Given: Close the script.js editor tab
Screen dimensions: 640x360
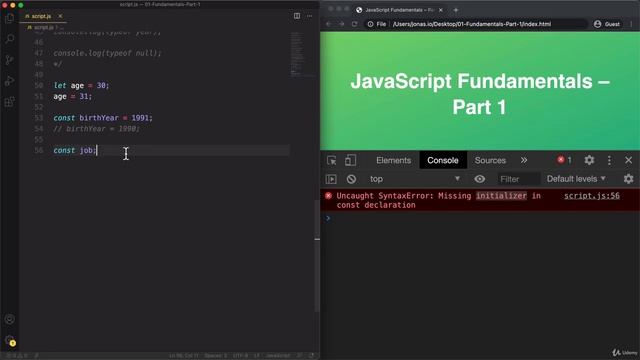Looking at the screenshot, I should pos(60,16).
